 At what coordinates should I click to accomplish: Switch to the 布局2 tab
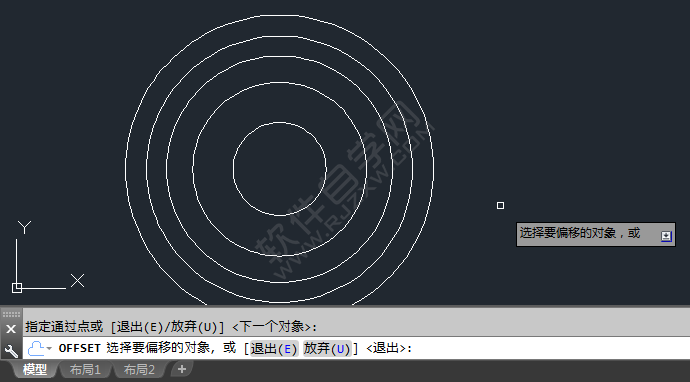139,369
